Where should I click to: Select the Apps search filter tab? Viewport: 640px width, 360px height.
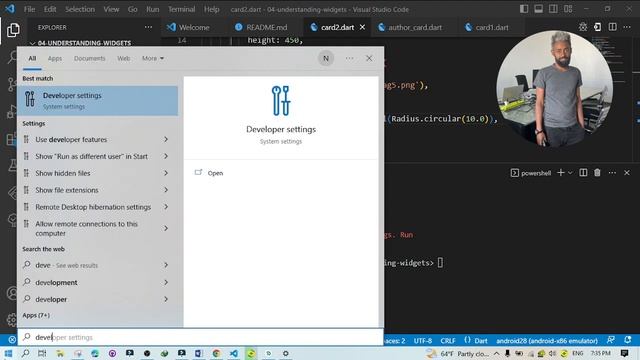pyautogui.click(x=55, y=58)
